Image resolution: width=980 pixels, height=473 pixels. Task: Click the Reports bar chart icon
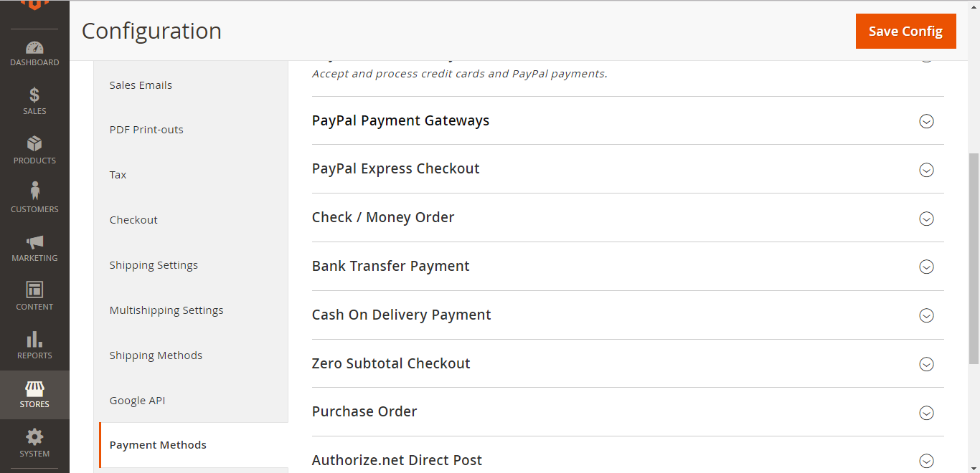(x=34, y=338)
